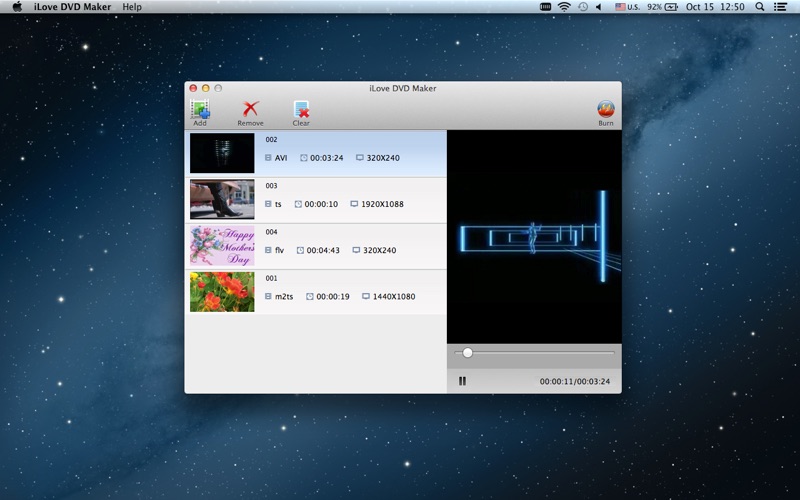
Task: Click the title 003 in the list
Action: pos(271,186)
